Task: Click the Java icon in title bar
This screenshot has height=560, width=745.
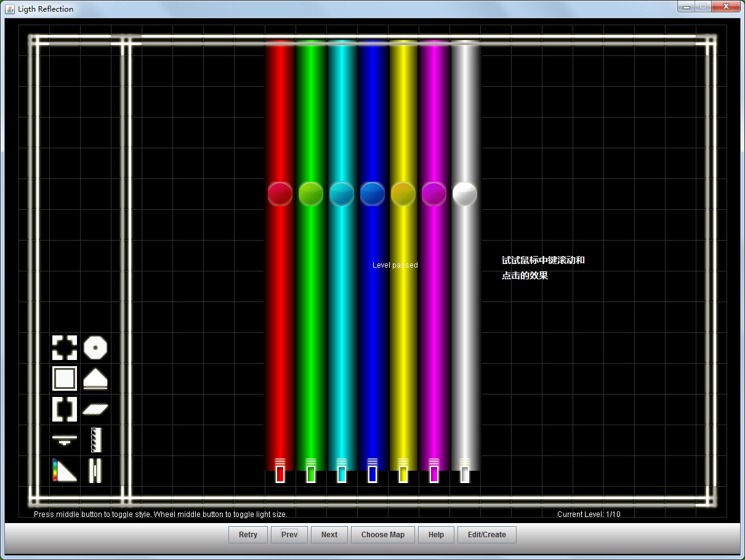Action: click(10, 9)
